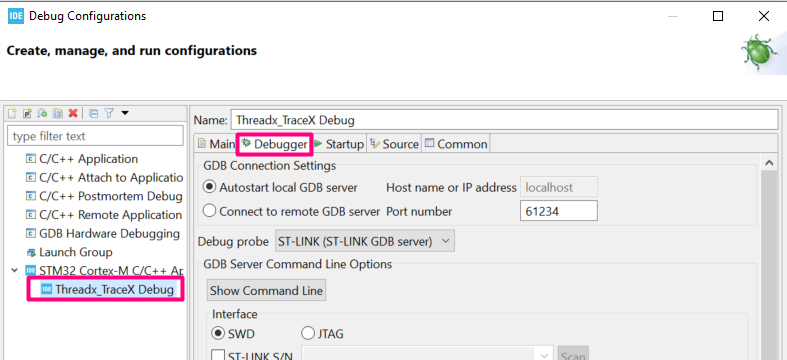787x360 pixels.
Task: Collapse the STM32 Cortex-M tree node
Action: 14,271
